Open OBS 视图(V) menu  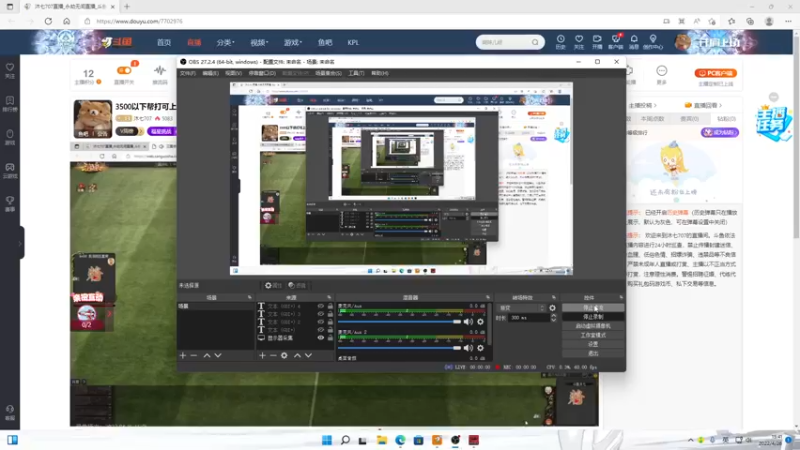pyautogui.click(x=233, y=73)
